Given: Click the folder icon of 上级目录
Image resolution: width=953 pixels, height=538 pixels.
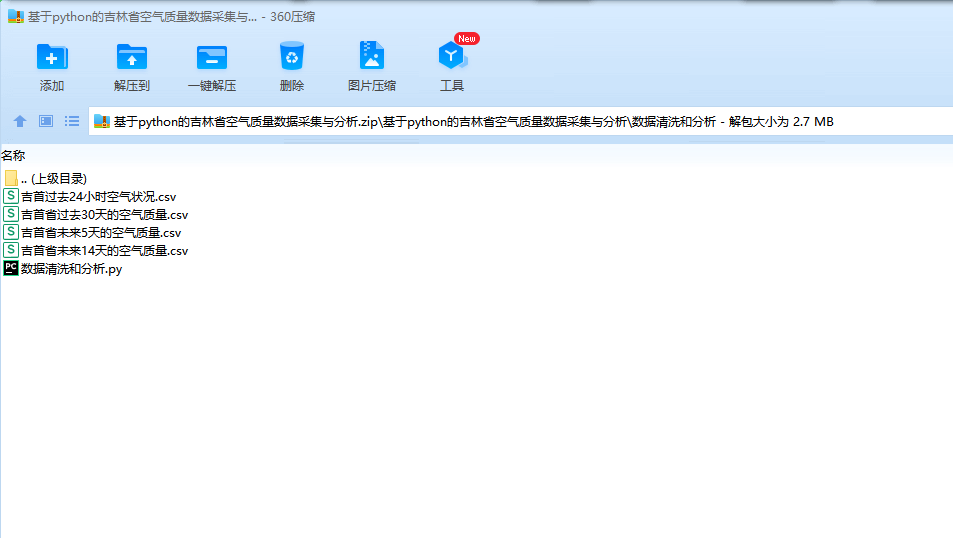Looking at the screenshot, I should click(x=11, y=178).
